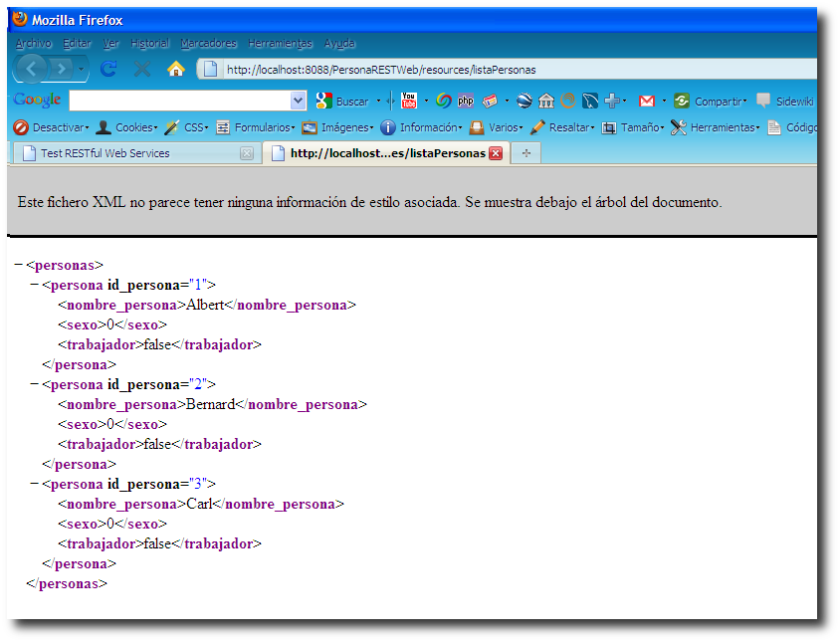This screenshot has width=840, height=642.
Task: Click the Google toolbar logo
Action: [x=37, y=100]
